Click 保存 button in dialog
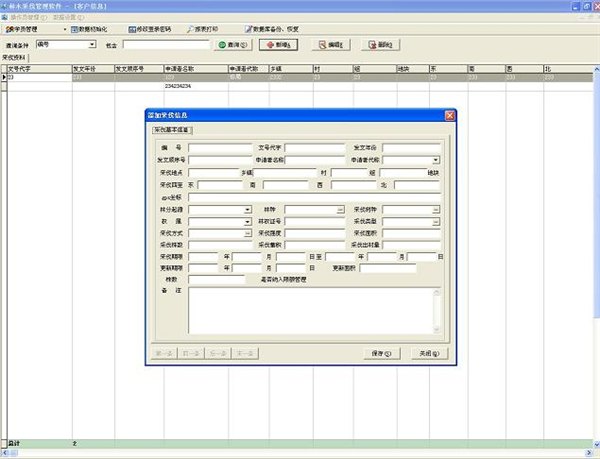This screenshot has height=459, width=600. coord(382,353)
